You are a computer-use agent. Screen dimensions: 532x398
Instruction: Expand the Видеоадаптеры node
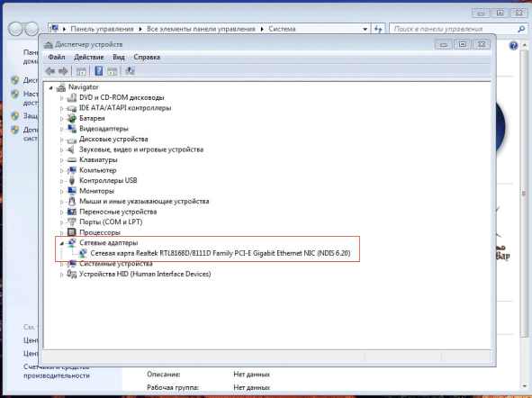[x=62, y=130]
